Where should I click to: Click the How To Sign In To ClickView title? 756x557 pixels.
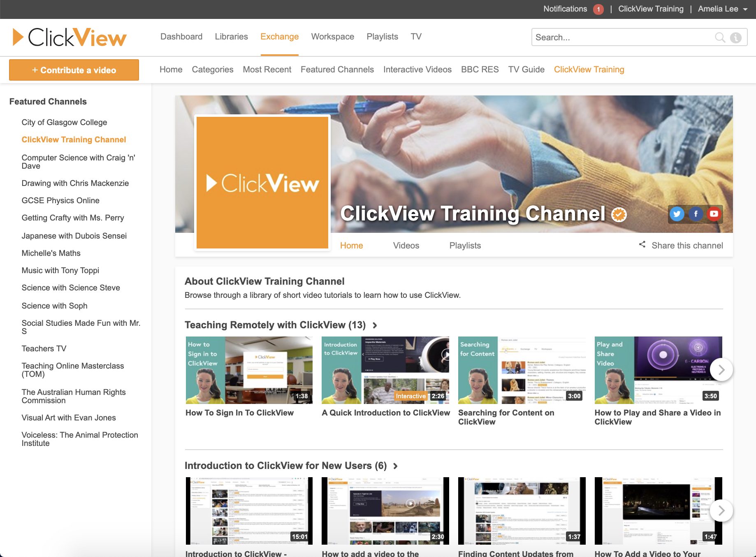239,413
